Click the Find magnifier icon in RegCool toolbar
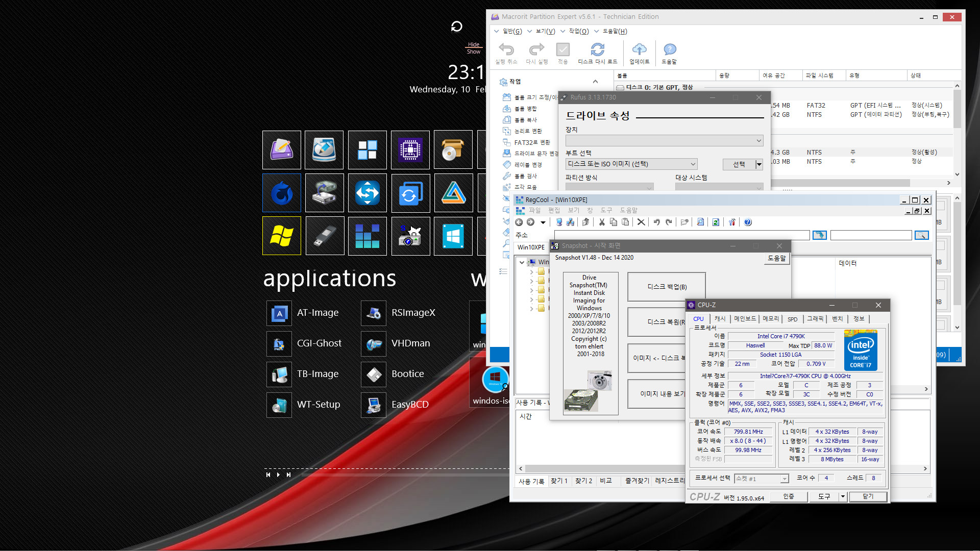980x551 pixels. click(700, 222)
